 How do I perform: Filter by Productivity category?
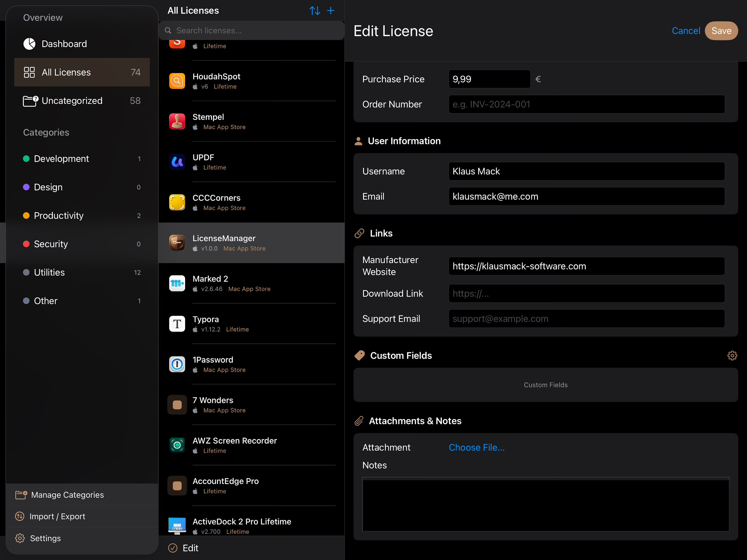(82, 215)
